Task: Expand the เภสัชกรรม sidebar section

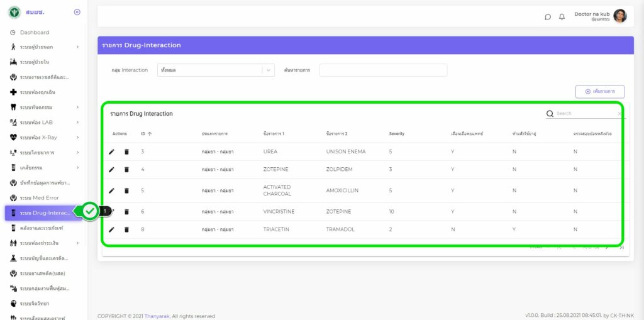Action: click(x=43, y=167)
